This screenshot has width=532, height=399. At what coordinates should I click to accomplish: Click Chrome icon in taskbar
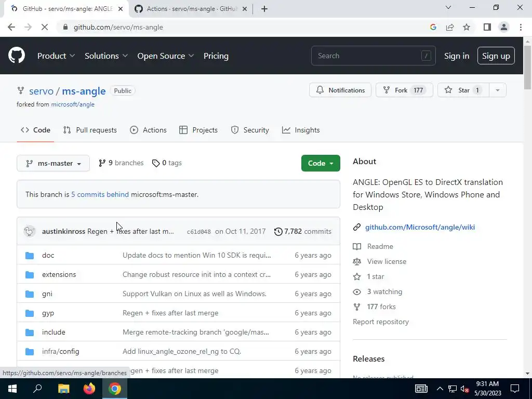tap(115, 389)
